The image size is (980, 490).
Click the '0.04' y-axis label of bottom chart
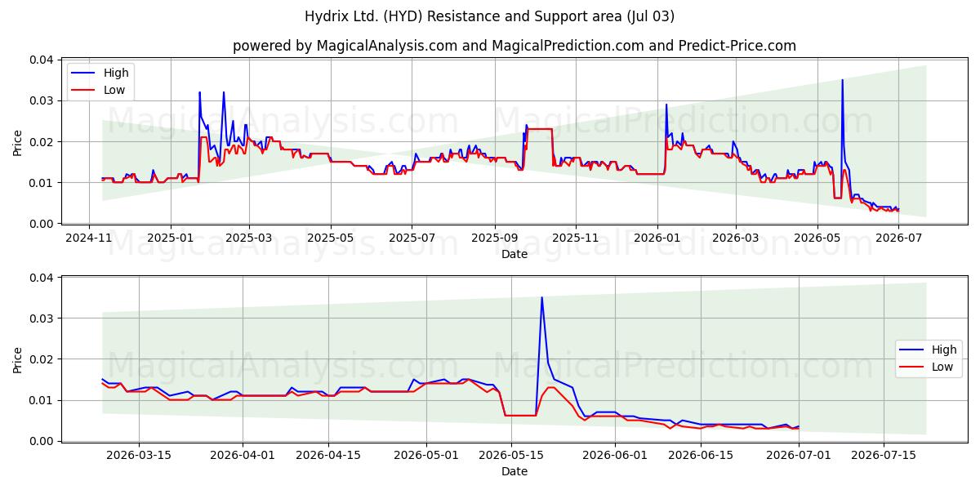tap(42, 278)
